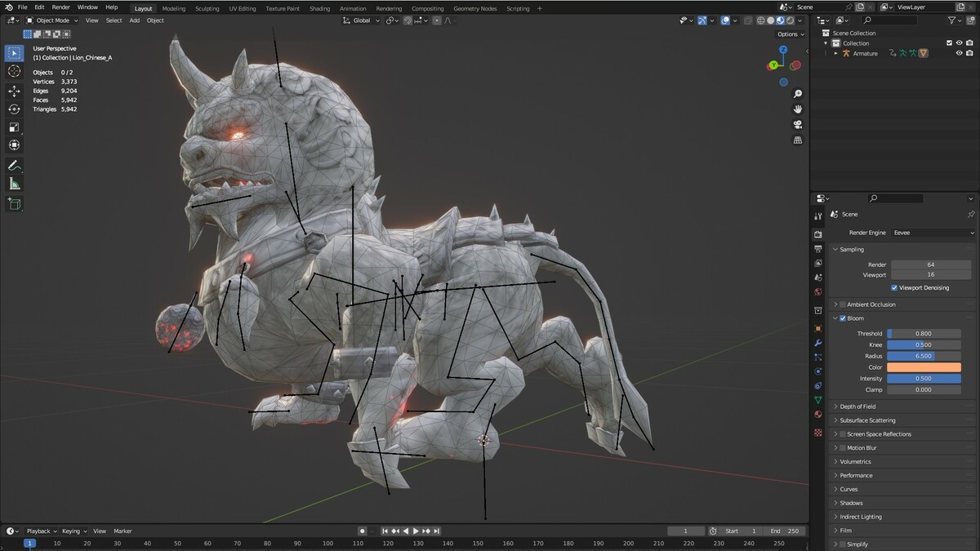
Task: Pick the Cursor tool in the toolbar
Action: tap(14, 71)
